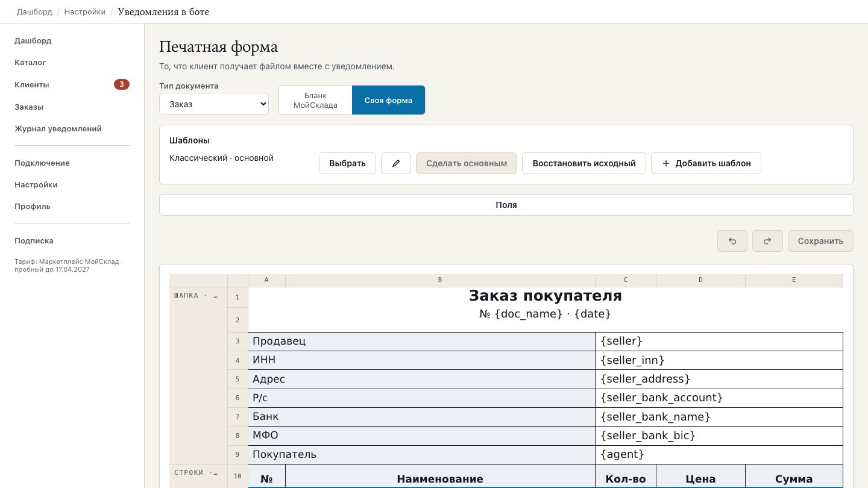Click the Сохранить button
868x488 pixels.
point(820,241)
